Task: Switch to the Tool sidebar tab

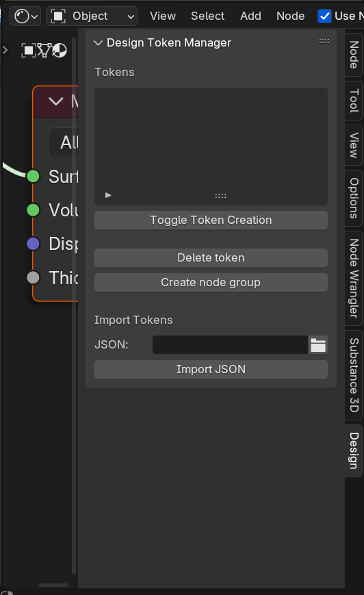Action: pyautogui.click(x=354, y=101)
